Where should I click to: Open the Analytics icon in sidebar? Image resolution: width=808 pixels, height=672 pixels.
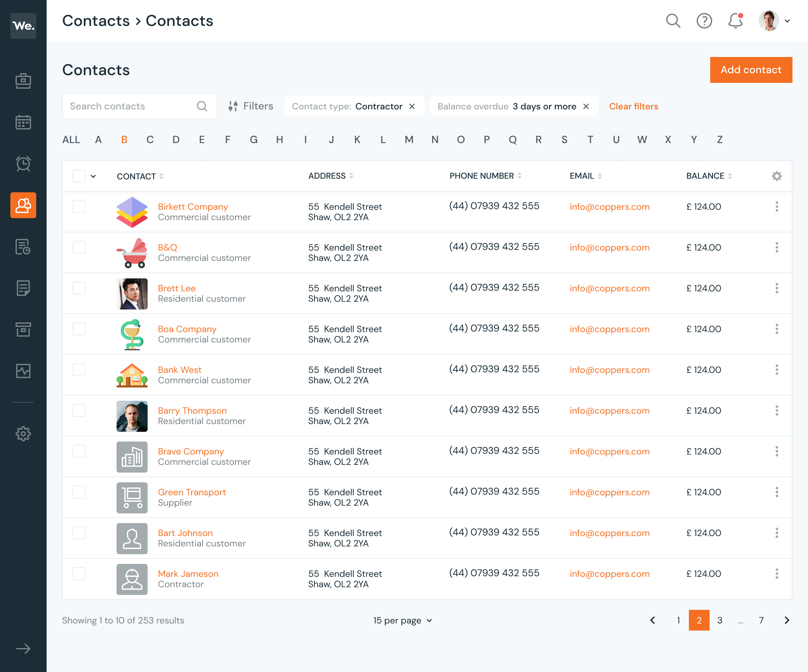tap(24, 371)
